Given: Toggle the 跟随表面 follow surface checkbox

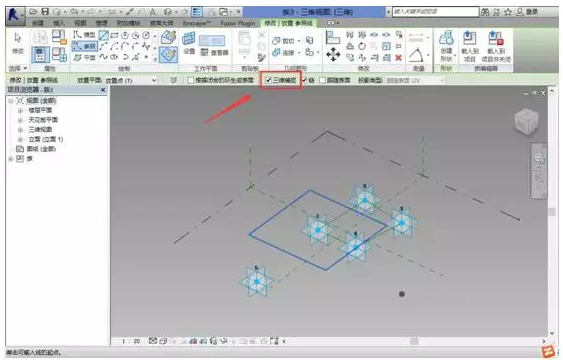Looking at the screenshot, I should 322,80.
